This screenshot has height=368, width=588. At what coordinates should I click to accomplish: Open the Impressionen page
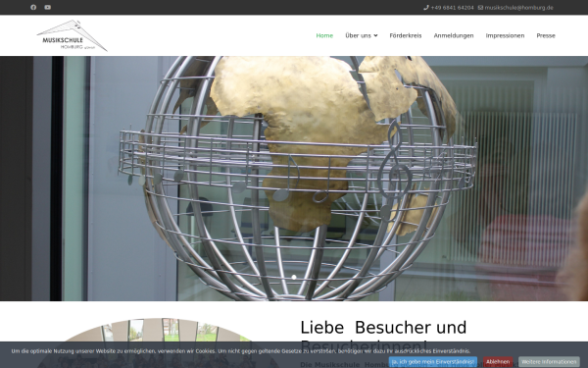click(x=505, y=35)
